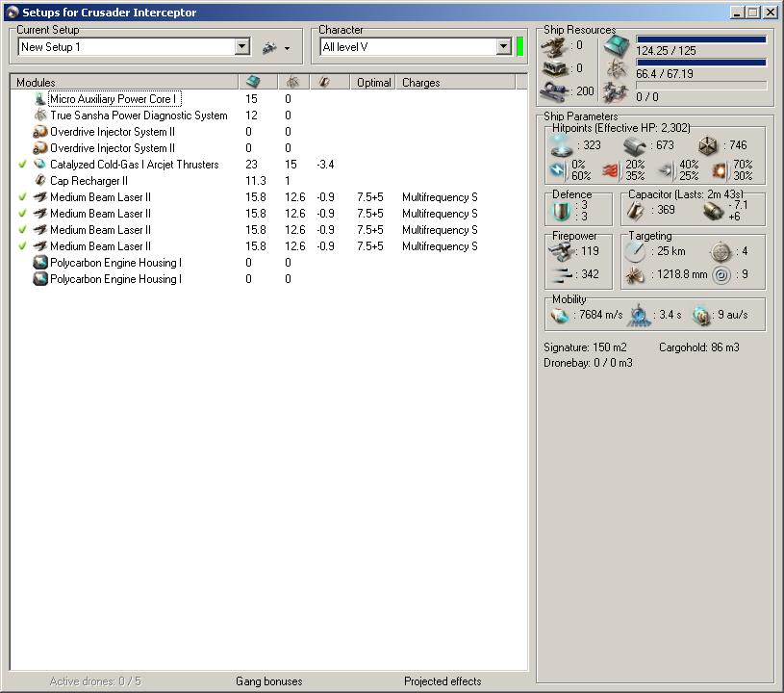Click the Optimal column header

[373, 83]
